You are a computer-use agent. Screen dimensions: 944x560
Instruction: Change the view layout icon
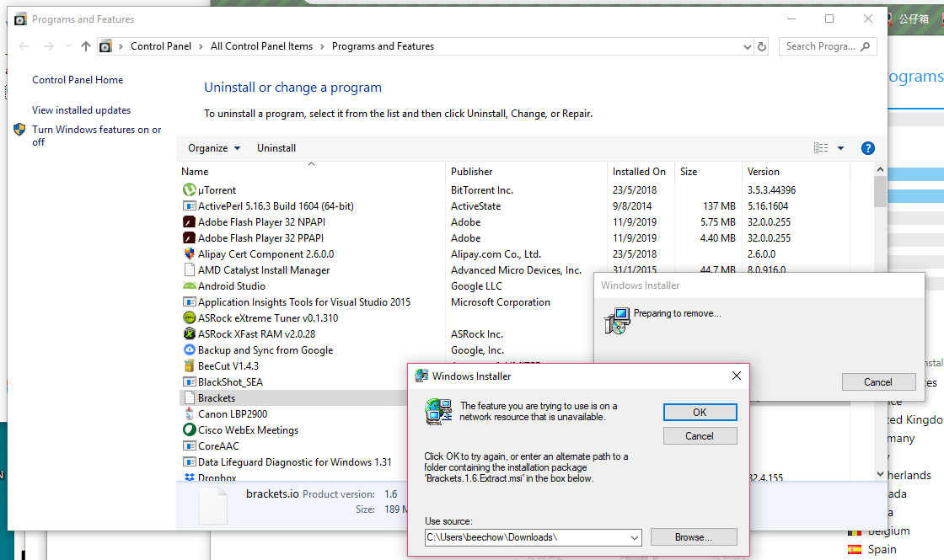pos(821,148)
